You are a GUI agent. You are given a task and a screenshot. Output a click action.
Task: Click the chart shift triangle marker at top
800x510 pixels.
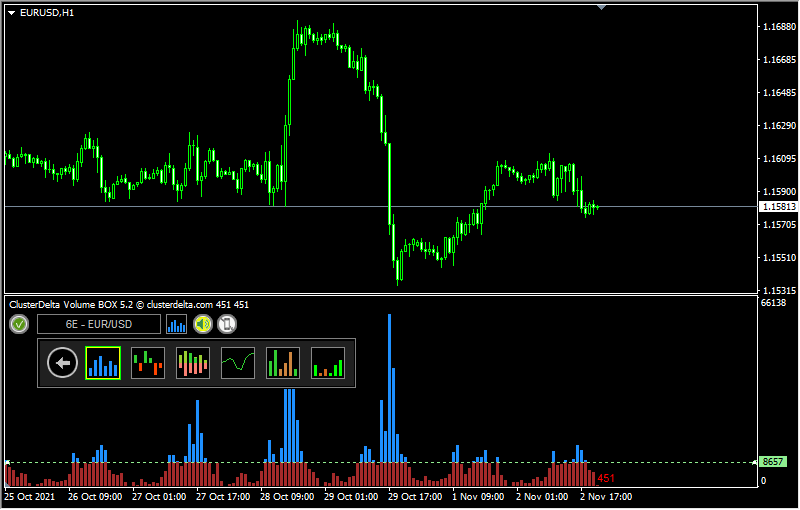[601, 7]
